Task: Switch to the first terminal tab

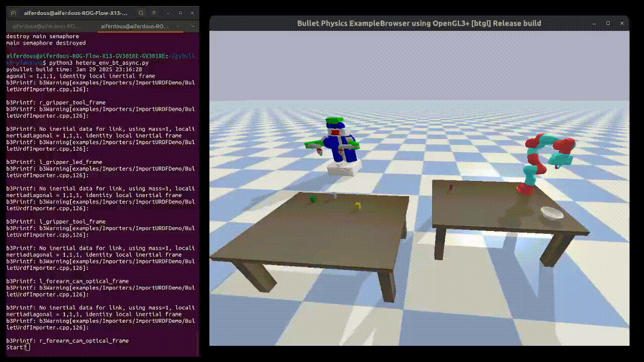Action: (45, 26)
